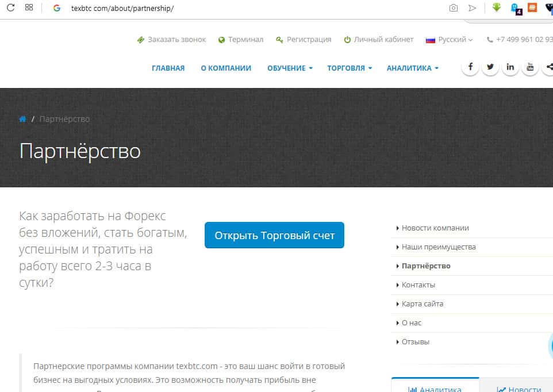The width and height of the screenshot is (553, 392).
Task: Open the LinkedIn social icon
Action: [x=510, y=67]
